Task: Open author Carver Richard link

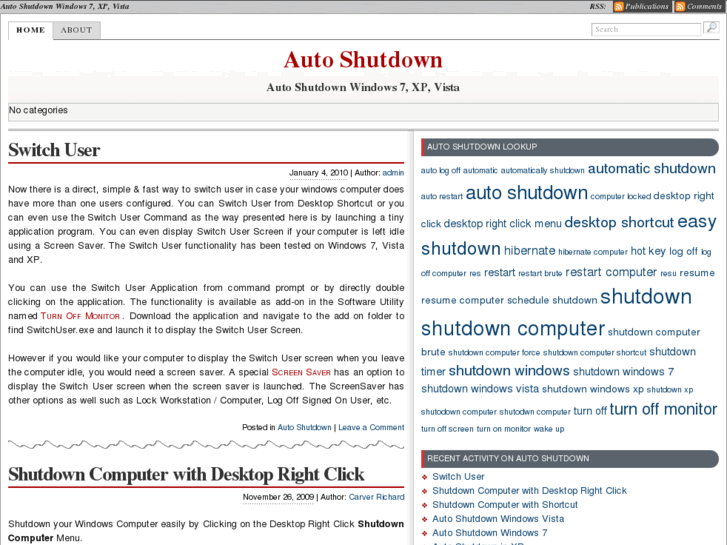Action: (376, 497)
